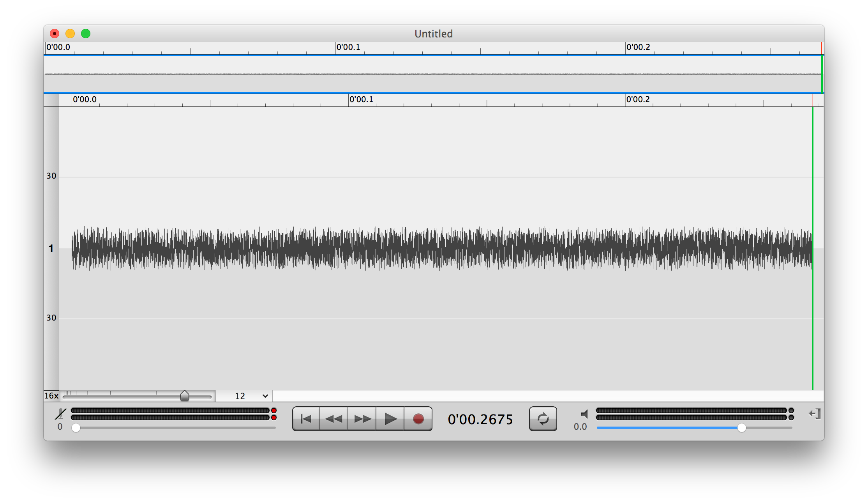Click the input level meter bars
The width and height of the screenshot is (868, 503).
(170, 414)
